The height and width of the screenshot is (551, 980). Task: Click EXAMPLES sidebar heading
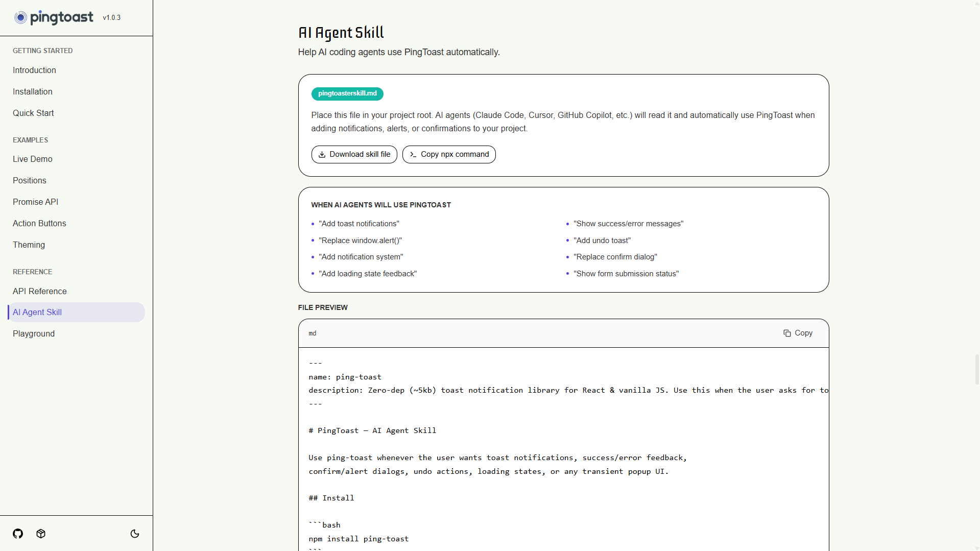coord(31,140)
